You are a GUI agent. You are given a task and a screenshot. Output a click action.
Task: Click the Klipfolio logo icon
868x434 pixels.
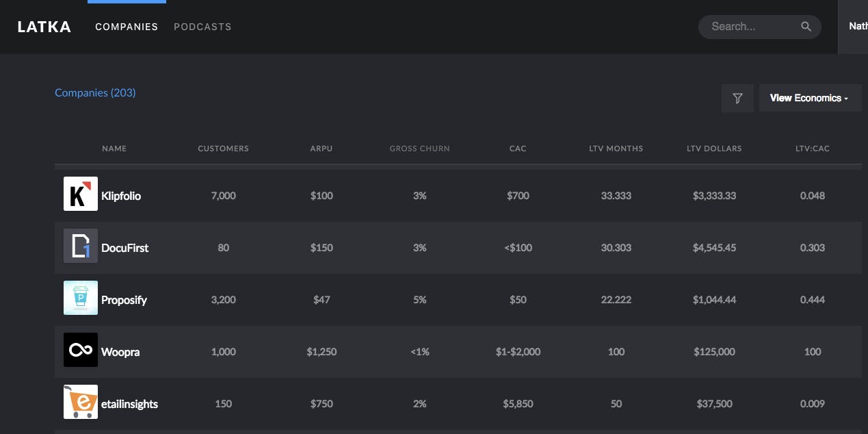click(81, 194)
